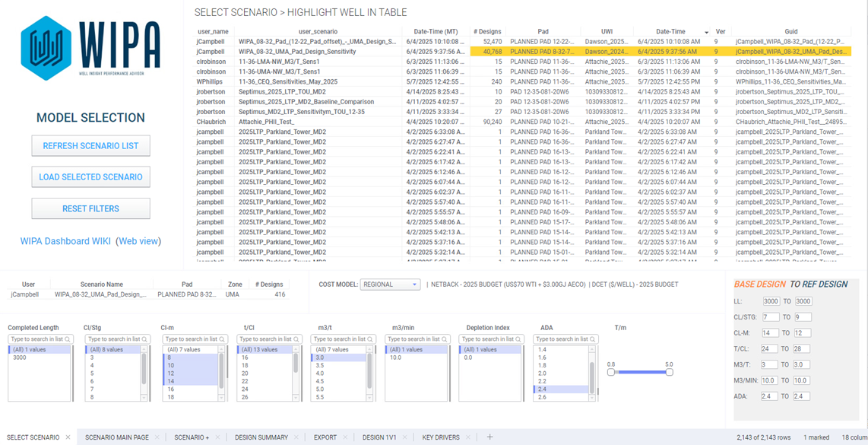The height and width of the screenshot is (445, 868).
Task: Close the EXPORT page tab
Action: tap(345, 437)
